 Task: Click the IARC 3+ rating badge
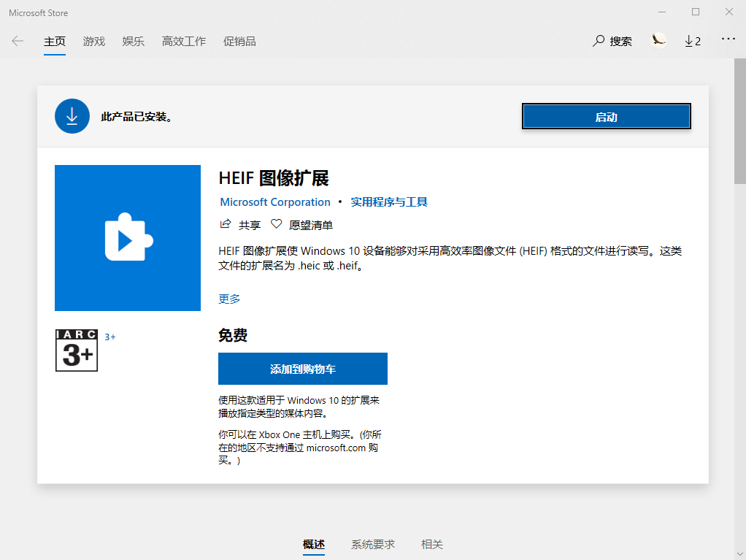[77, 350]
